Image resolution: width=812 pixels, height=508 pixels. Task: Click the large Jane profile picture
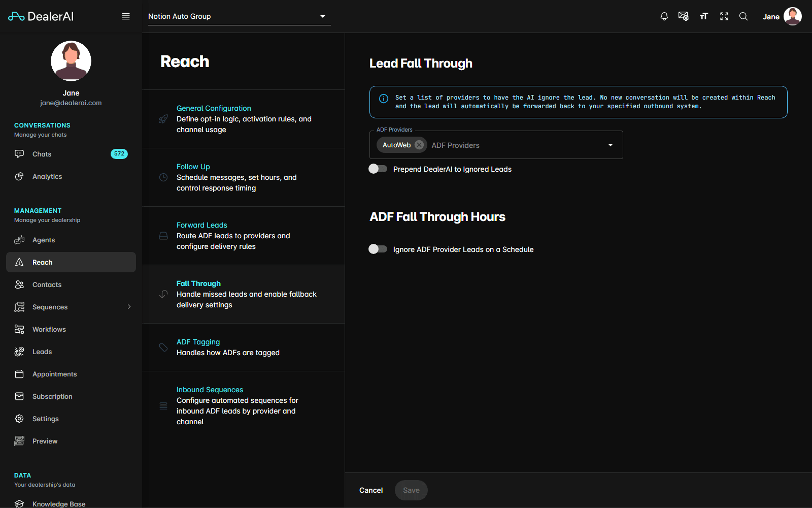[x=71, y=61]
